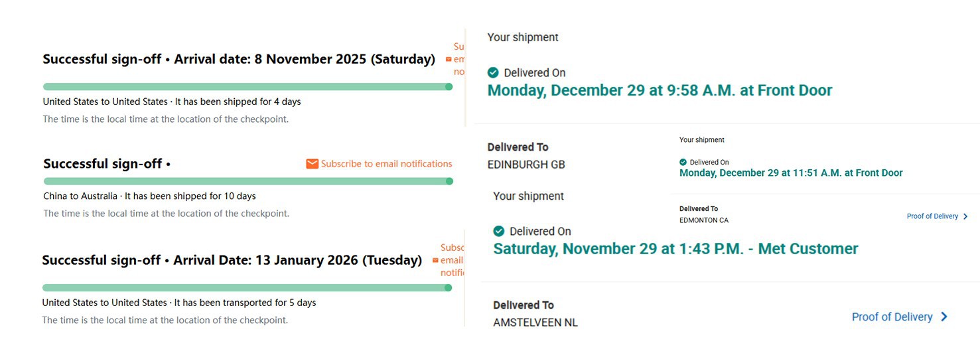Select the 1:43 P.M. Met Customer delivery text
The width and height of the screenshot is (980, 361).
coord(675,249)
